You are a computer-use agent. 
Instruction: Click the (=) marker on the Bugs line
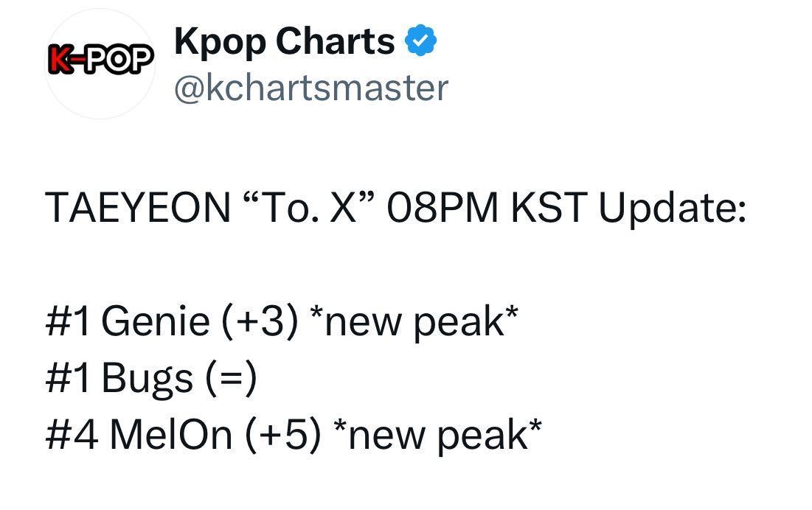tap(231, 379)
